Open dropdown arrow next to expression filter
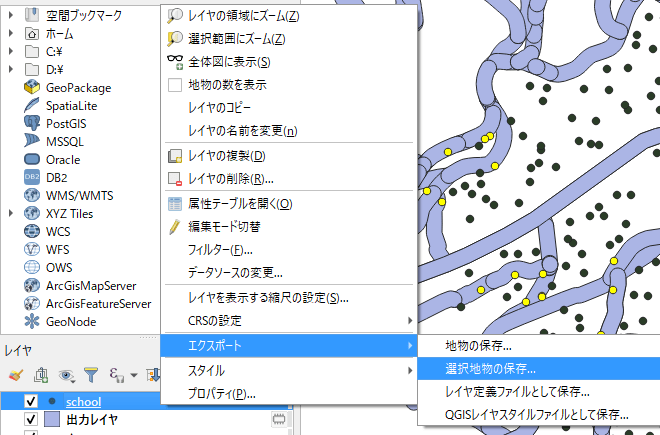 point(134,375)
